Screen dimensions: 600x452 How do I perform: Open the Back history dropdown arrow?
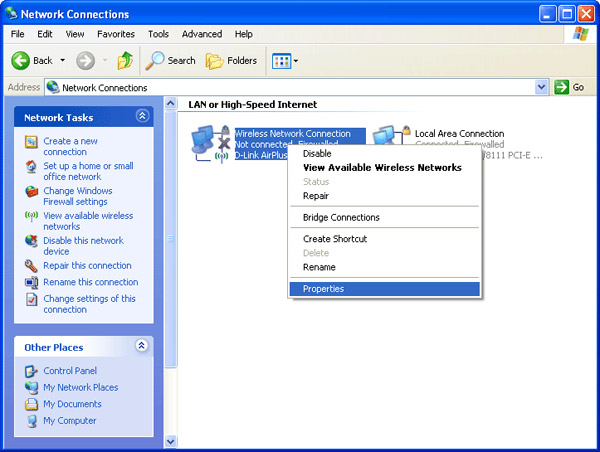pyautogui.click(x=63, y=61)
